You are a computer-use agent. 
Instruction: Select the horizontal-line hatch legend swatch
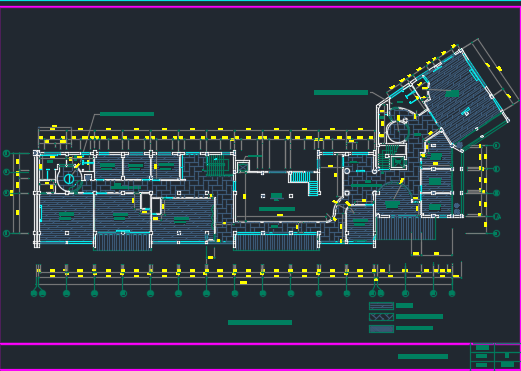tap(381, 306)
